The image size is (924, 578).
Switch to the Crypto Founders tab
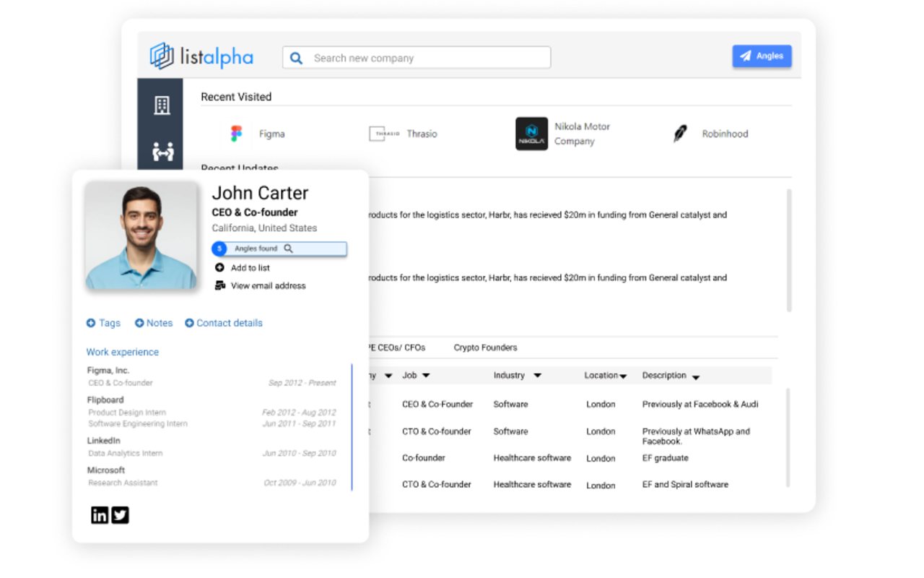click(485, 347)
